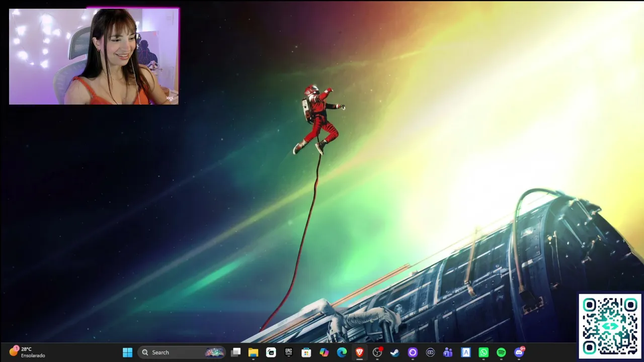Open WhatsApp from the taskbar
This screenshot has height=362, width=644.
coord(484,352)
